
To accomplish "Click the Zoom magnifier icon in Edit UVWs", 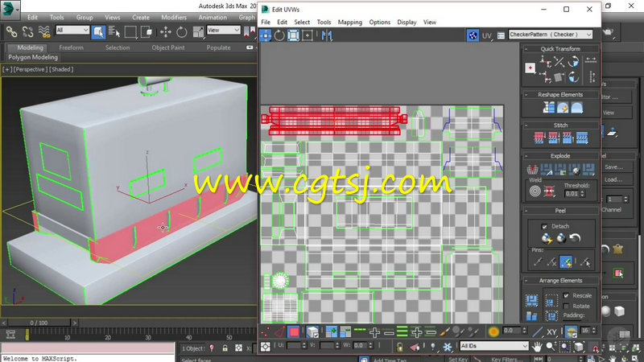I will (551, 348).
